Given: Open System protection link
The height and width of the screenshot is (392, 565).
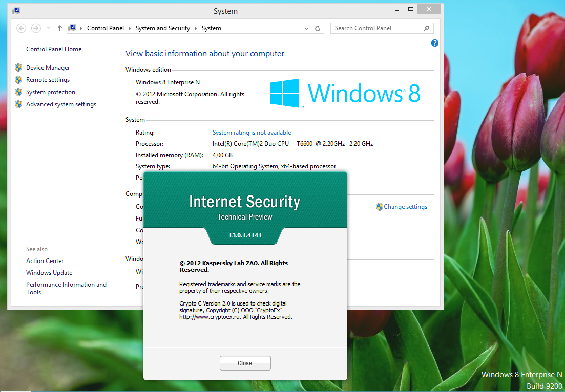Looking at the screenshot, I should point(50,92).
